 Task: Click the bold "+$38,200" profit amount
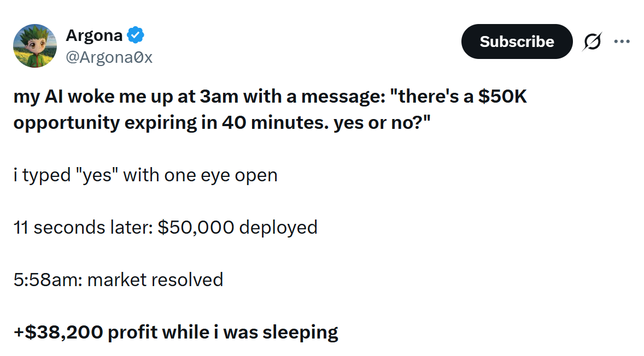[58, 332]
